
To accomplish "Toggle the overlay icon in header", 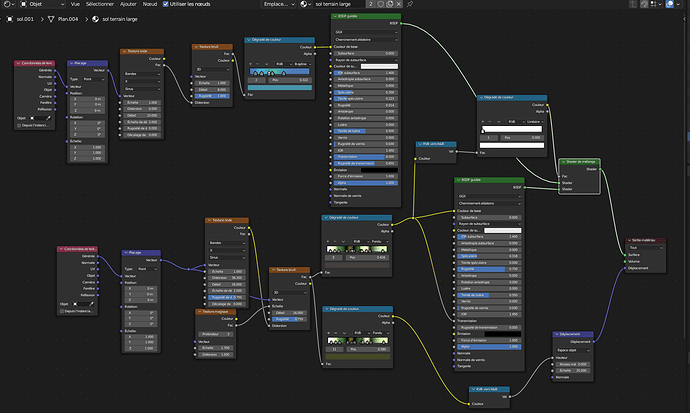I will pos(669,4).
